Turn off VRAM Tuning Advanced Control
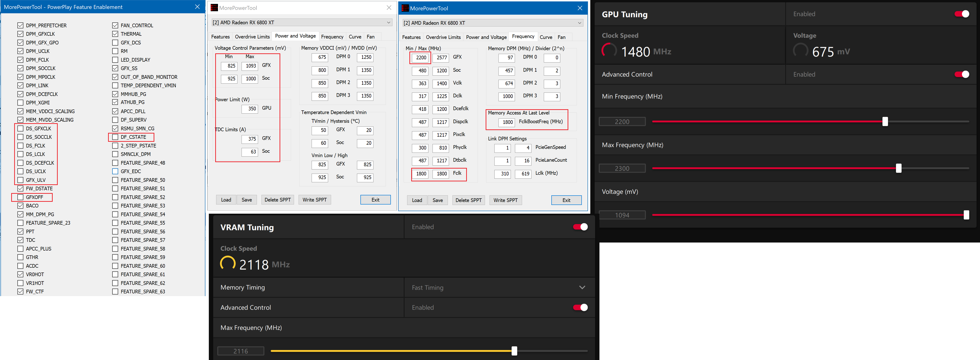Image resolution: width=980 pixels, height=360 pixels. (x=580, y=308)
